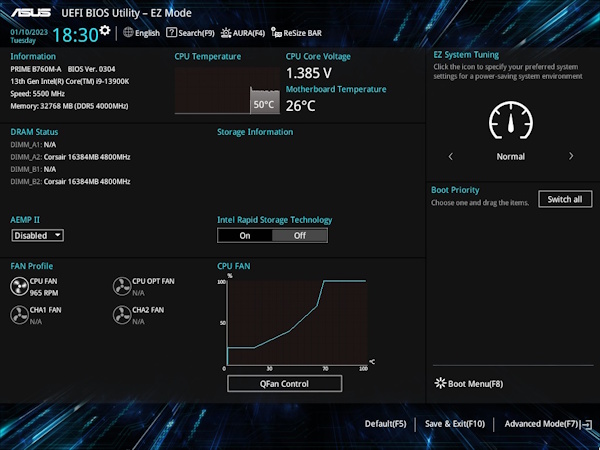Change language via English option

pos(147,33)
